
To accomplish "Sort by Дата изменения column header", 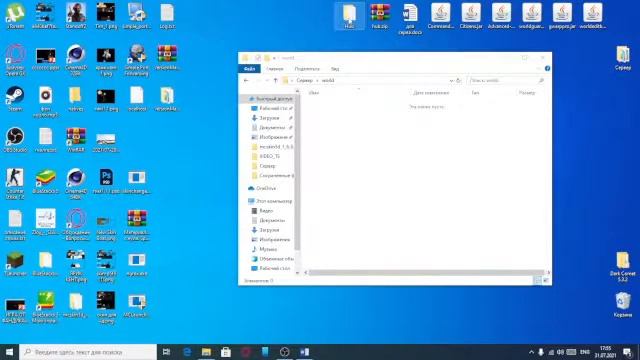I will tap(431, 93).
